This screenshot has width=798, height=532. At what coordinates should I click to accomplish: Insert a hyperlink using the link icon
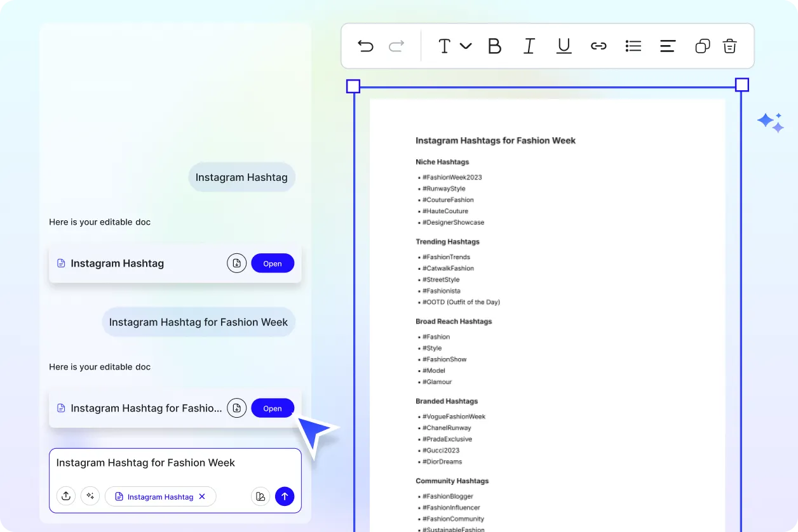(x=598, y=46)
